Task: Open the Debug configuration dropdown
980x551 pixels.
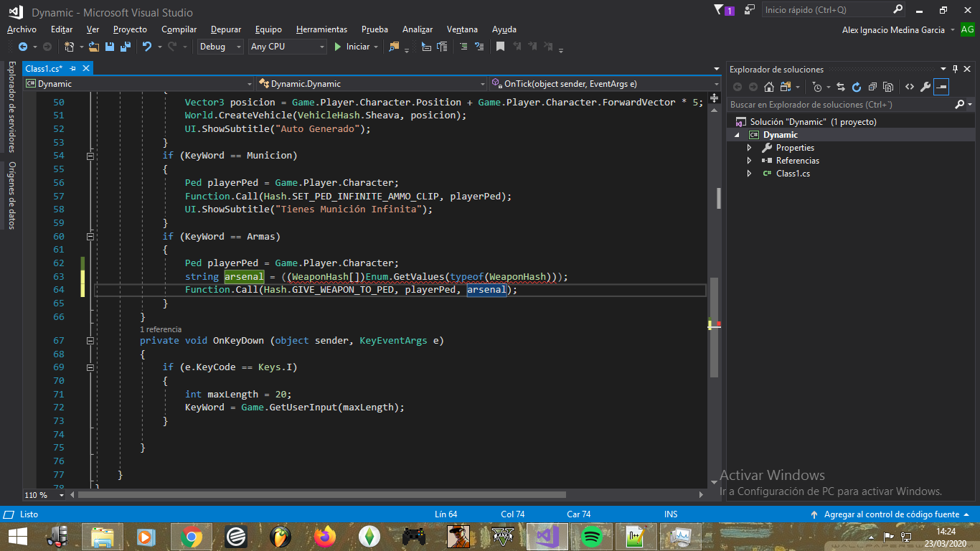Action: [220, 47]
